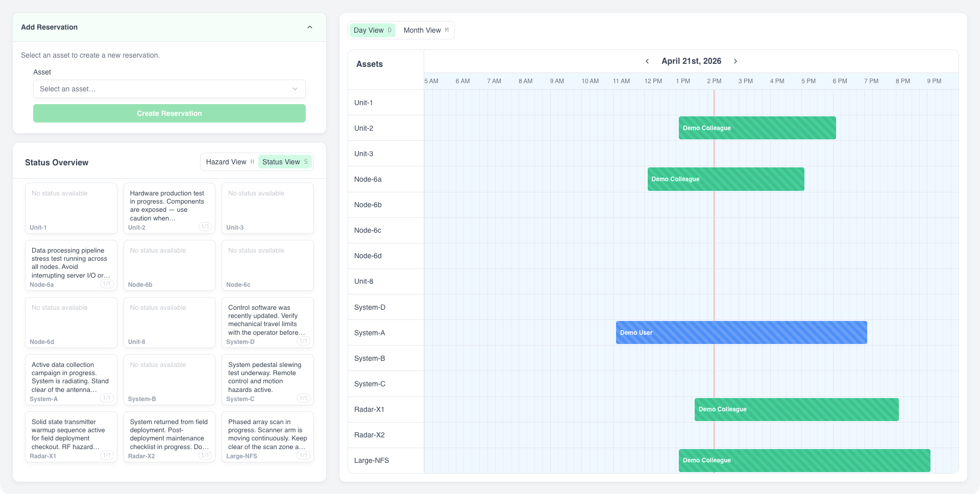Select the Month View tab
980x494 pixels.
pos(426,30)
